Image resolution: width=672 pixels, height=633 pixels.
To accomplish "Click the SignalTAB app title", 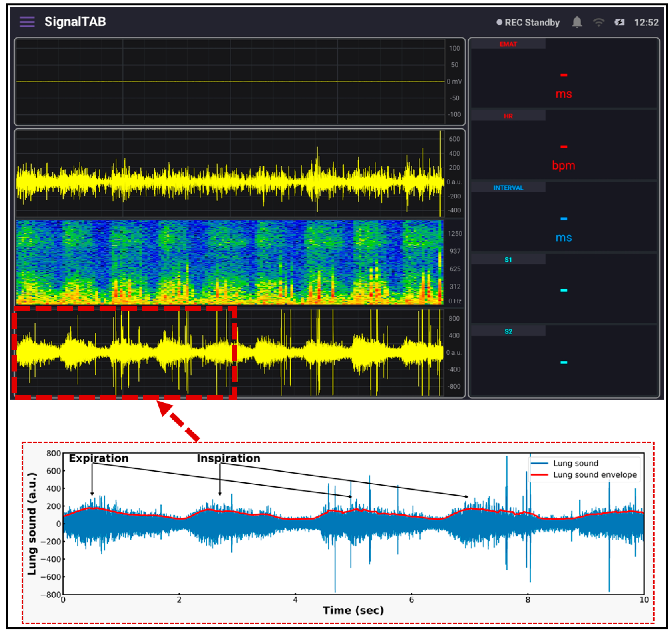I will coord(75,22).
